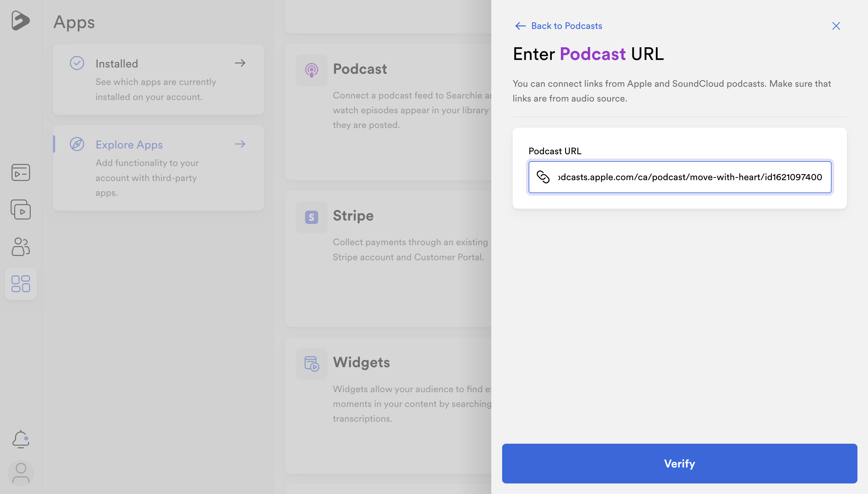This screenshot has width=868, height=494.
Task: Go Back to Podcasts
Action: point(558,26)
